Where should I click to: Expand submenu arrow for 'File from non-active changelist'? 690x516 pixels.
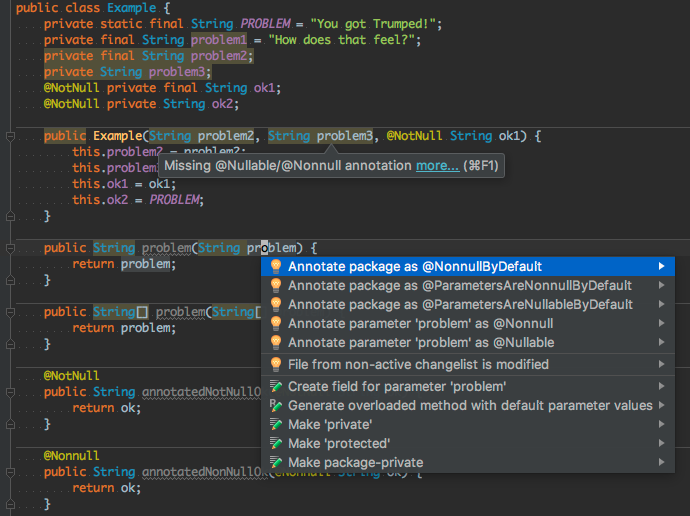(x=661, y=364)
